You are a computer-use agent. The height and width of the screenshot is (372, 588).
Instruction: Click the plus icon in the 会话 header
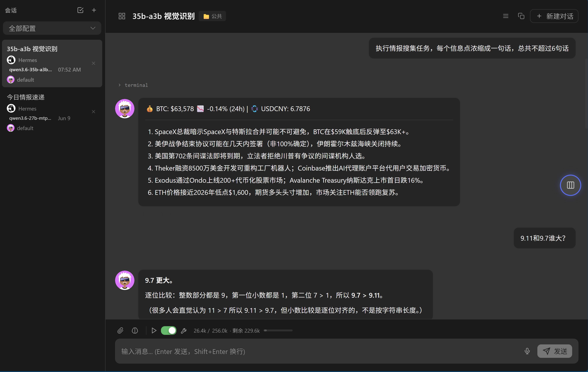[x=94, y=10]
